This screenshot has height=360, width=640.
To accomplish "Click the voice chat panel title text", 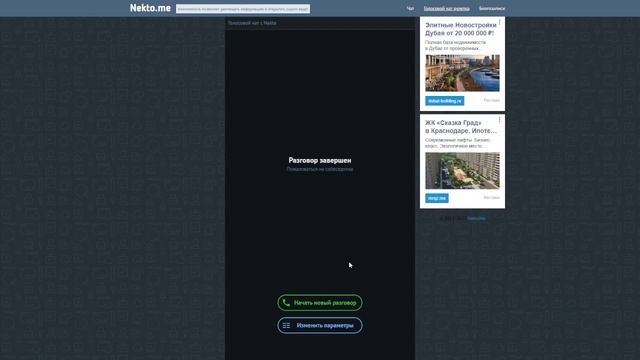I will 252,23.
